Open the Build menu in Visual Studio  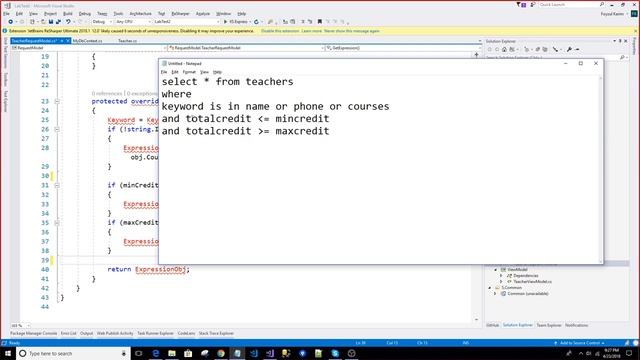tap(68, 13)
